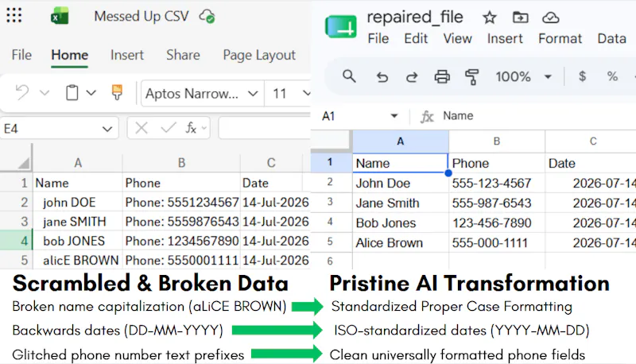This screenshot has height=364, width=636.
Task: Switch to the Insert tab in Excel
Action: click(127, 55)
